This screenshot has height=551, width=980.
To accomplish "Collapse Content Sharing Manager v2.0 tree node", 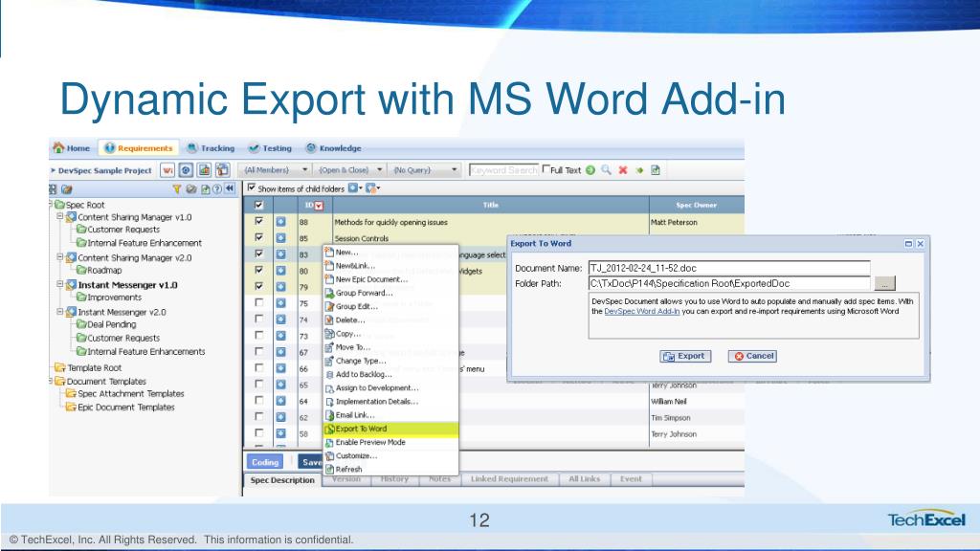I will 60,256.
